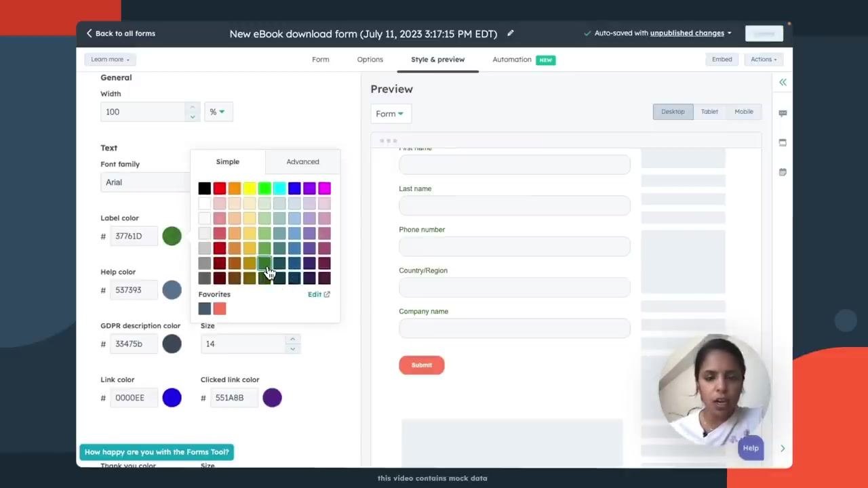Select the coral favorite color swatch

tap(220, 309)
